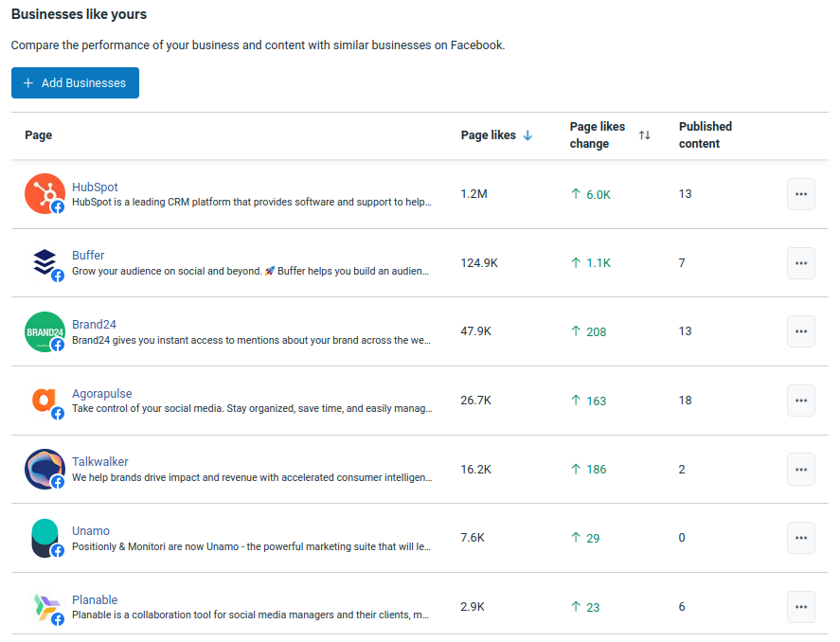This screenshot has height=642, width=840.
Task: Open the Agorapulse page link
Action: (101, 394)
